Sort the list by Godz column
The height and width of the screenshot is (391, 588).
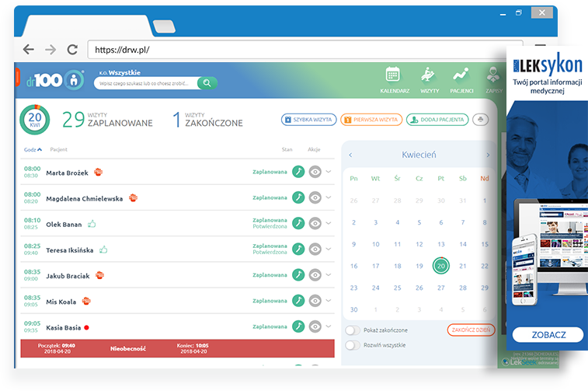point(33,148)
